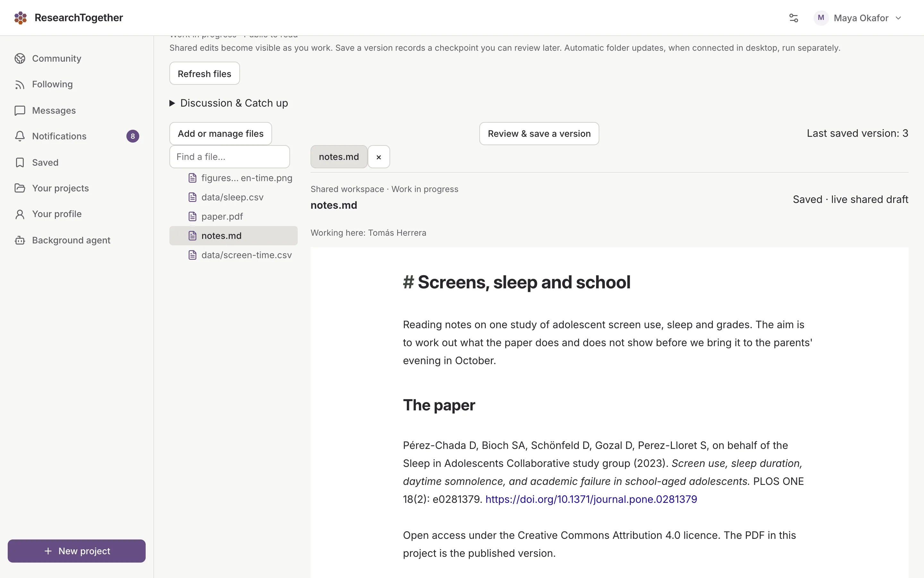Image resolution: width=924 pixels, height=578 pixels.
Task: Click the Following feed icon
Action: tap(20, 84)
